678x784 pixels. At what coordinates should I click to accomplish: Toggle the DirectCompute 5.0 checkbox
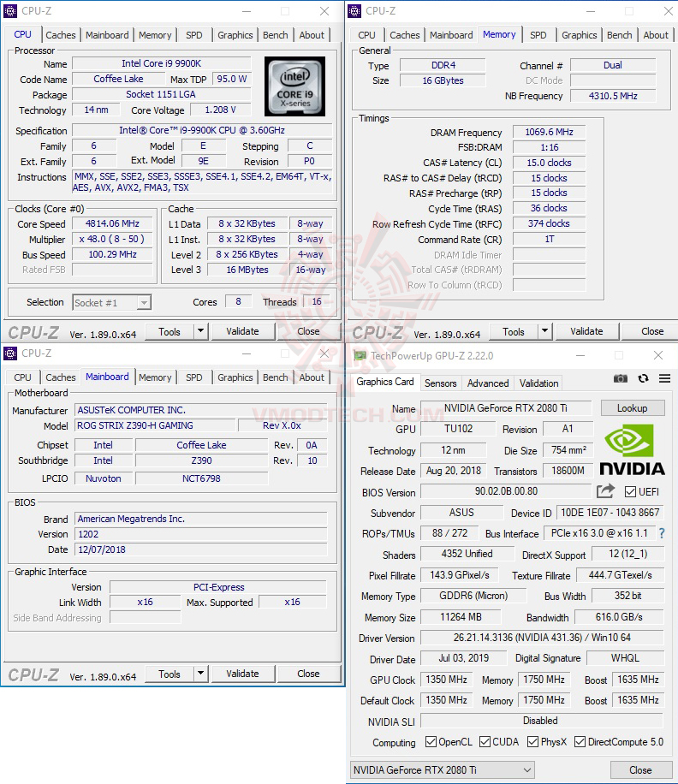pyautogui.click(x=580, y=741)
